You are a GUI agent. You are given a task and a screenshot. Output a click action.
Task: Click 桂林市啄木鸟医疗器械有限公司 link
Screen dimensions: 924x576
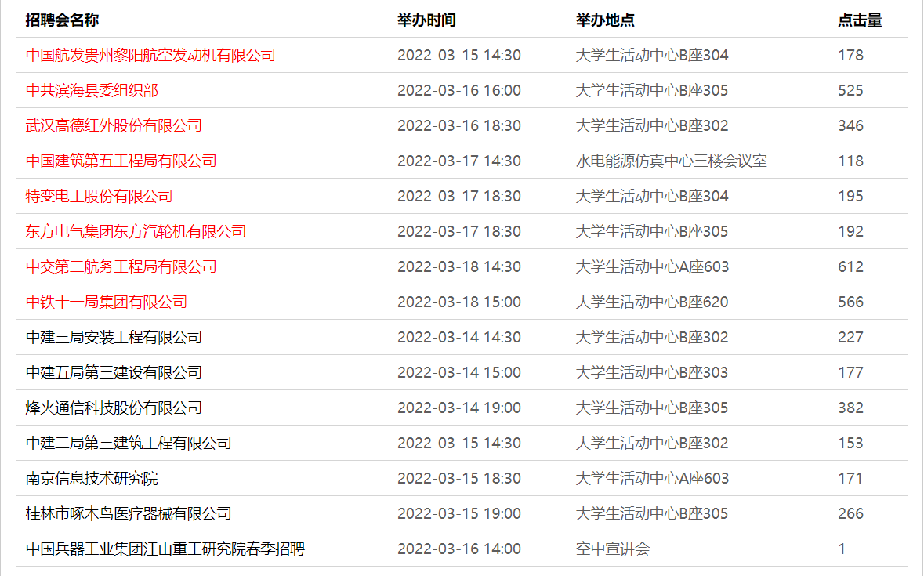tap(129, 514)
